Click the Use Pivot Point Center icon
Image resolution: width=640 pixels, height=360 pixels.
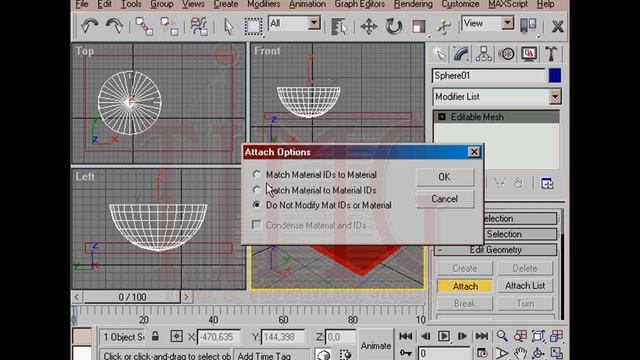528,26
